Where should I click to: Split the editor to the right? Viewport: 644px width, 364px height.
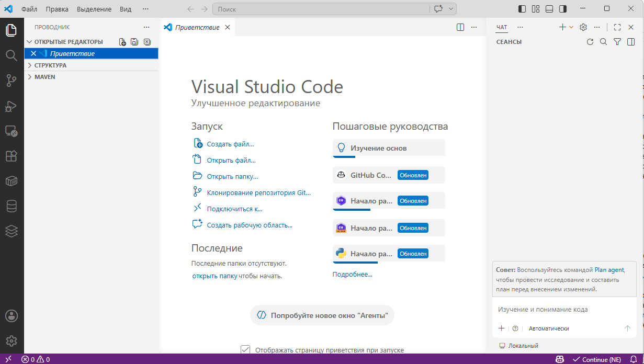tap(460, 27)
